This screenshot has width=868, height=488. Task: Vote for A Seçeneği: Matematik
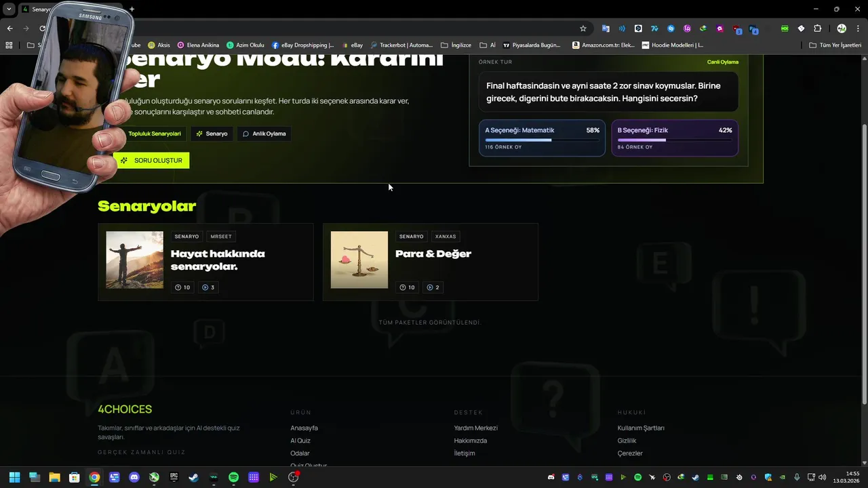[x=542, y=138]
